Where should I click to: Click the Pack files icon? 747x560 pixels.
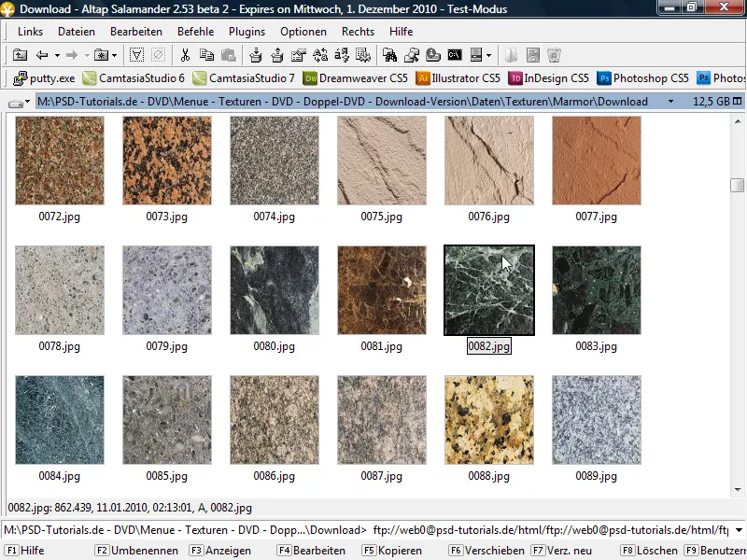pos(256,55)
